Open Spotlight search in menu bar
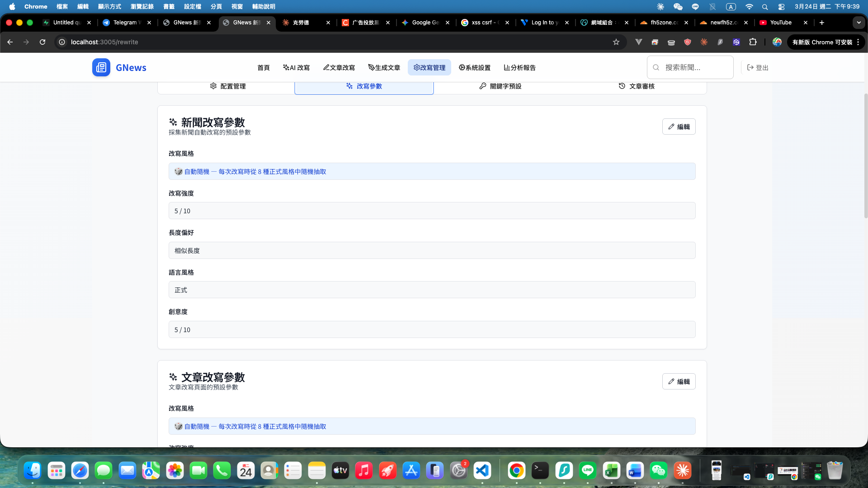This screenshot has height=488, width=868. click(x=765, y=7)
